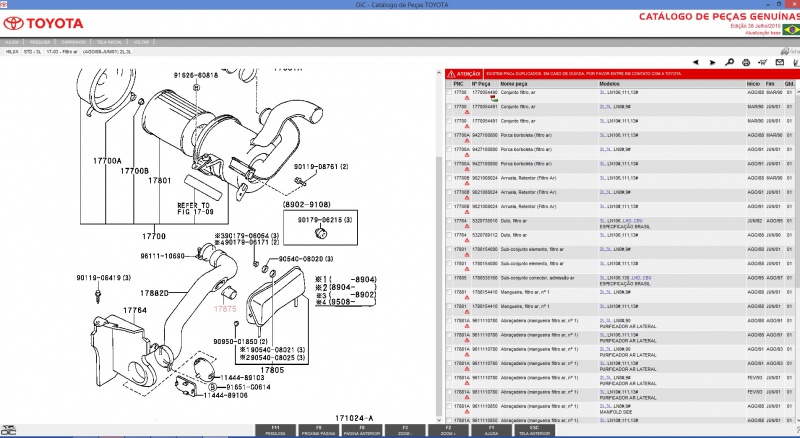This screenshot has height=438, width=800.
Task: Sort by the Nome peça column header
Action: click(x=514, y=84)
